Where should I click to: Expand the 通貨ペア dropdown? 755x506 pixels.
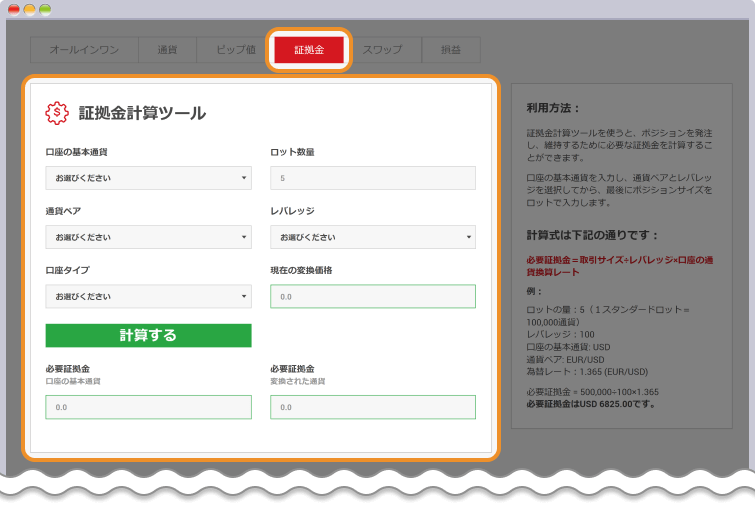coord(148,237)
